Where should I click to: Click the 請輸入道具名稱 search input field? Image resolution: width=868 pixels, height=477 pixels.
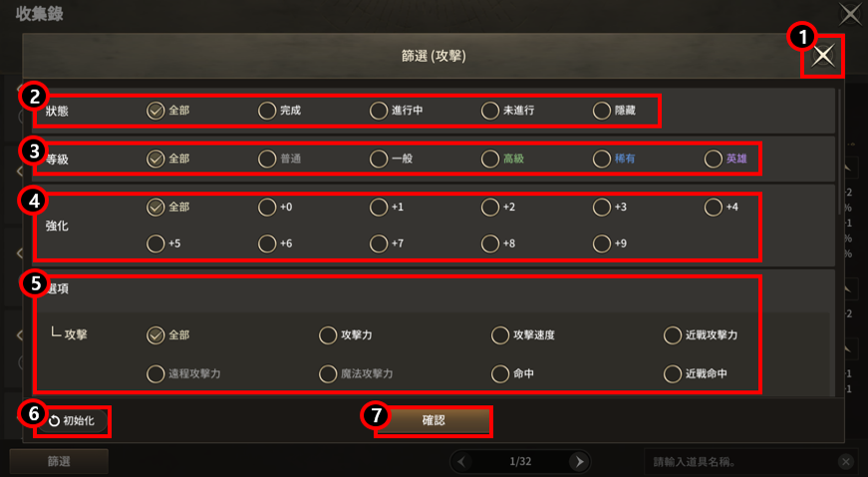pos(741,461)
